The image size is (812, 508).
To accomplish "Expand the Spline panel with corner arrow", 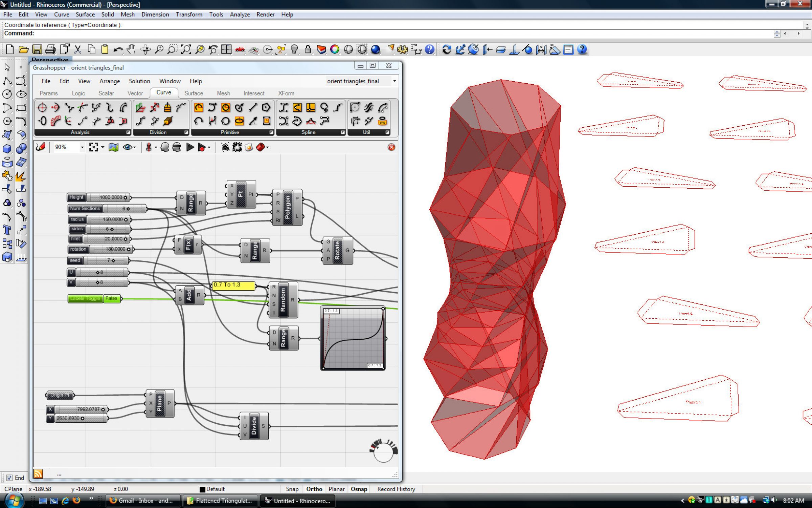I will click(343, 132).
